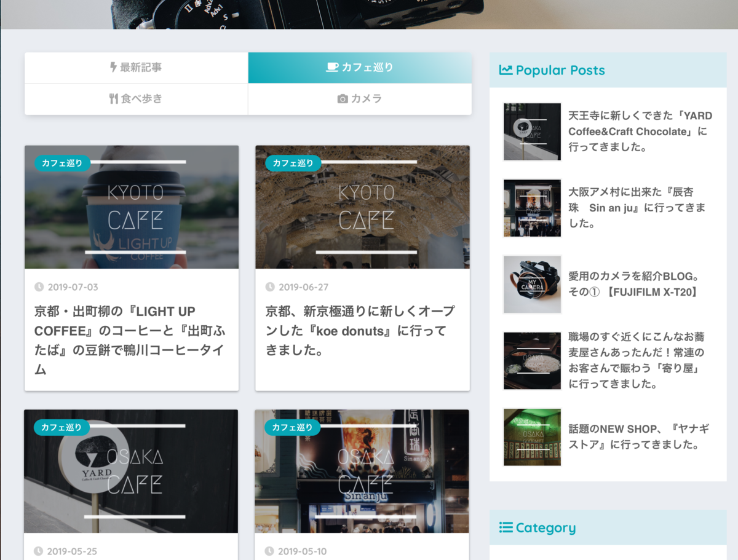Open the koe donuts Kyoto Cafe thumbnail
Image resolution: width=738 pixels, height=560 pixels.
[x=362, y=207]
